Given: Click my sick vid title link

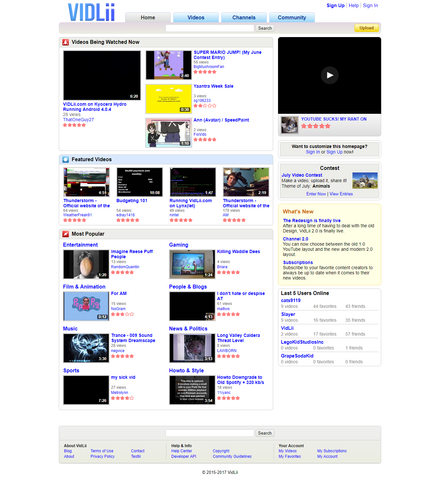Looking at the screenshot, I should coord(123,377).
